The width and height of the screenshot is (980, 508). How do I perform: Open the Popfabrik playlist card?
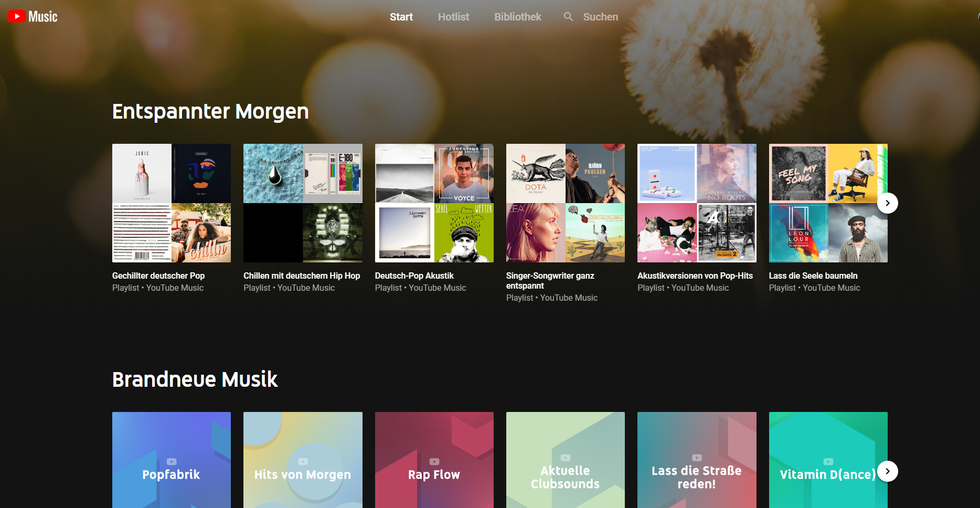[172, 460]
